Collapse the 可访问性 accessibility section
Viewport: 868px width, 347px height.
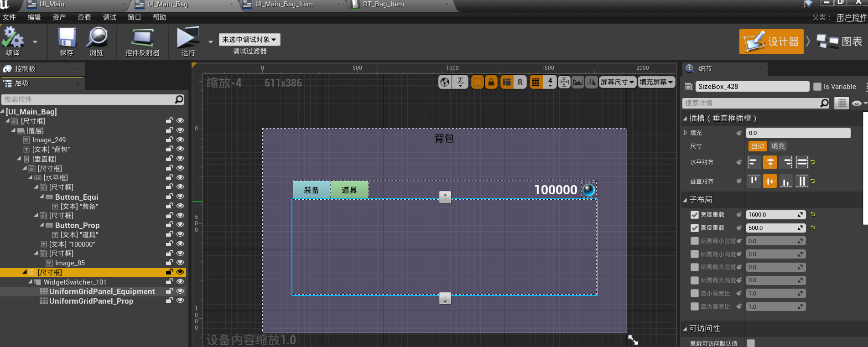pyautogui.click(x=685, y=329)
